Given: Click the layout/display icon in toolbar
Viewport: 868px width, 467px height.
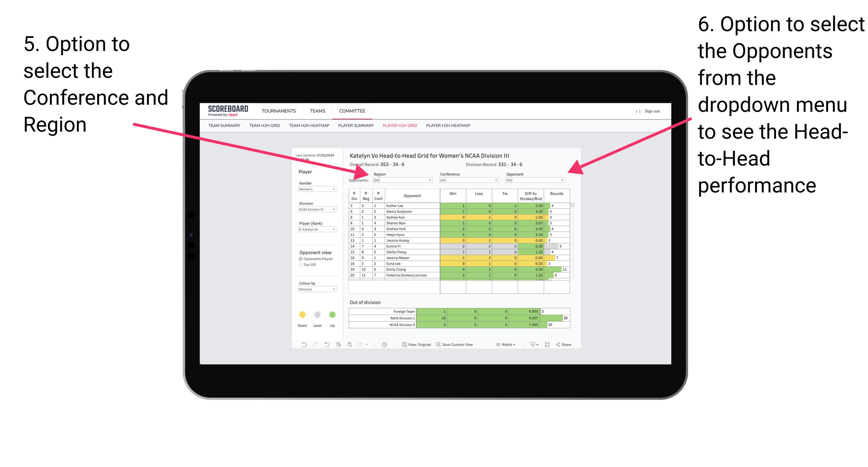Looking at the screenshot, I should click(x=549, y=346).
